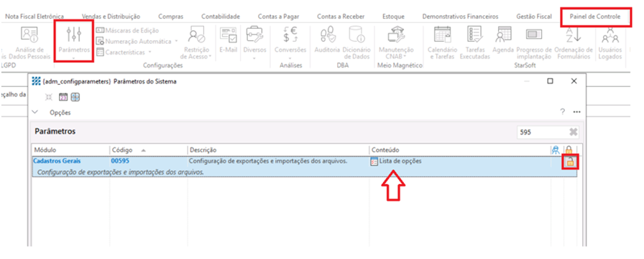Open Restrição de Acesso ribbon icon
644x259 pixels.
[x=196, y=35]
